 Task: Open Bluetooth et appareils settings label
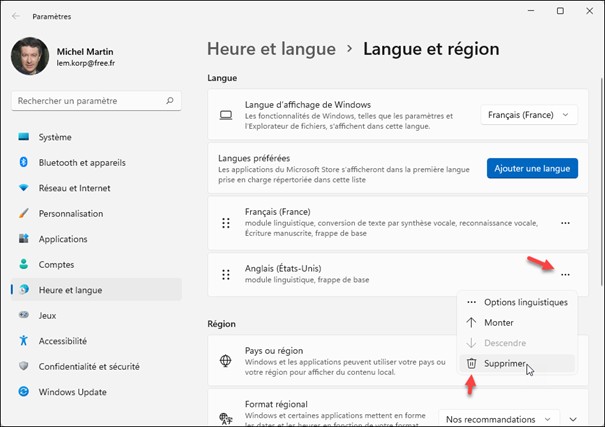pos(82,162)
